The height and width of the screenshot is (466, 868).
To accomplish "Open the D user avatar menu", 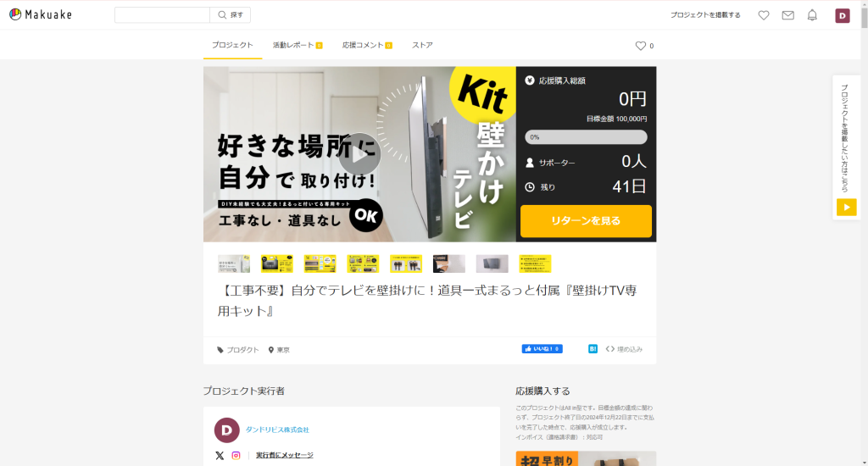I will tap(842, 15).
